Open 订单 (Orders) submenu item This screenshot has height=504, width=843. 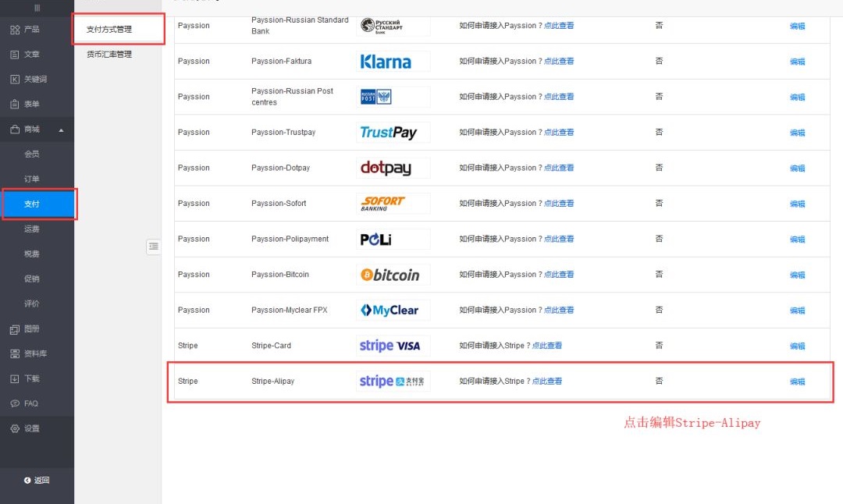coord(32,179)
